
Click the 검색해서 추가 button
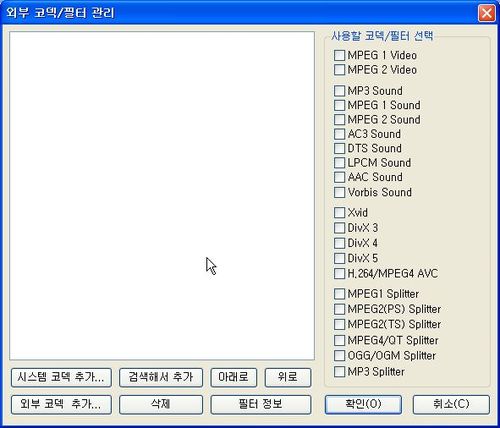[x=161, y=377]
